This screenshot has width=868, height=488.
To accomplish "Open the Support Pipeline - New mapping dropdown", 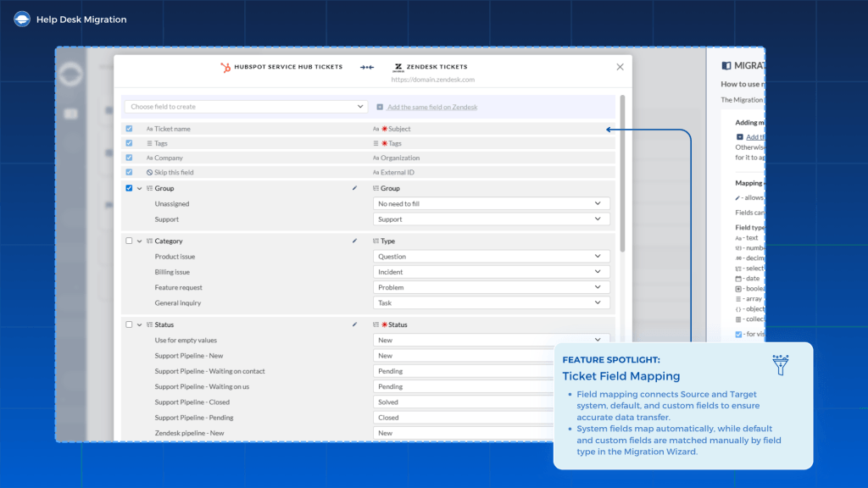I will pyautogui.click(x=464, y=355).
